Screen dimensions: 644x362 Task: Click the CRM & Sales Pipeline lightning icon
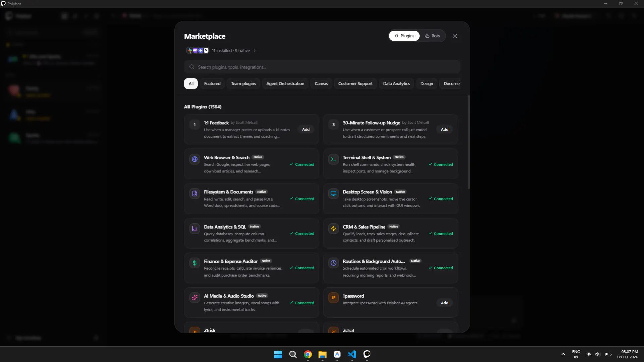pyautogui.click(x=333, y=228)
